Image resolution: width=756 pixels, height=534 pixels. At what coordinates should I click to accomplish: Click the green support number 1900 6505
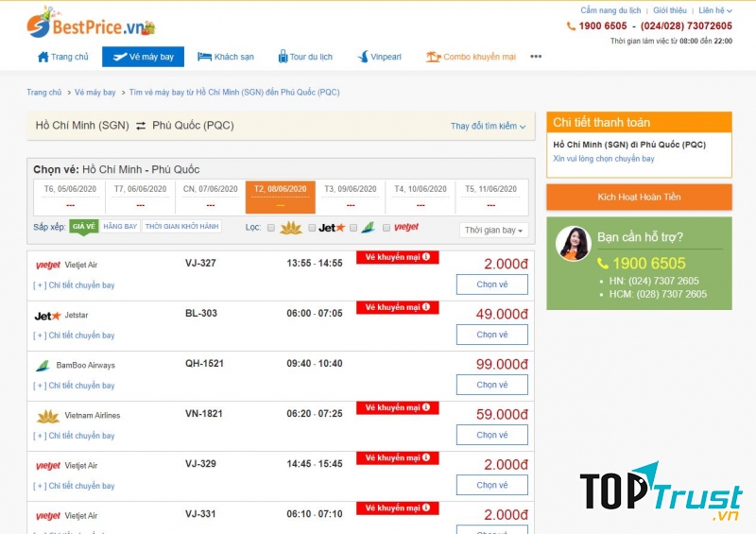[x=649, y=264]
